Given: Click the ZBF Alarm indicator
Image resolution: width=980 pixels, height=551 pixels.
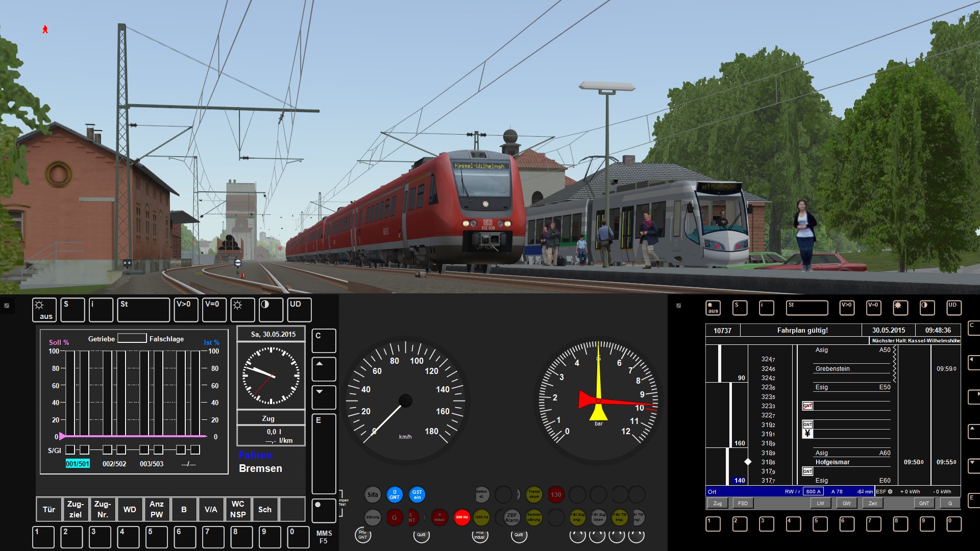Looking at the screenshot, I should coord(512,517).
